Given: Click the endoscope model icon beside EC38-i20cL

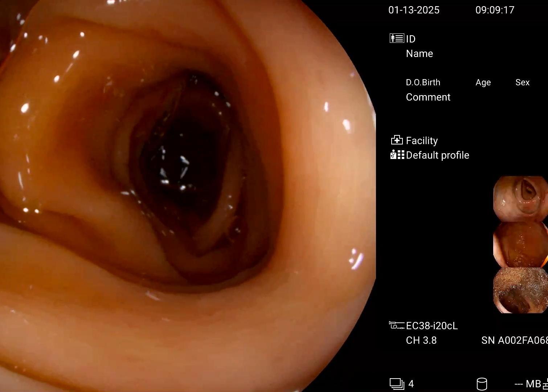Looking at the screenshot, I should [x=397, y=325].
